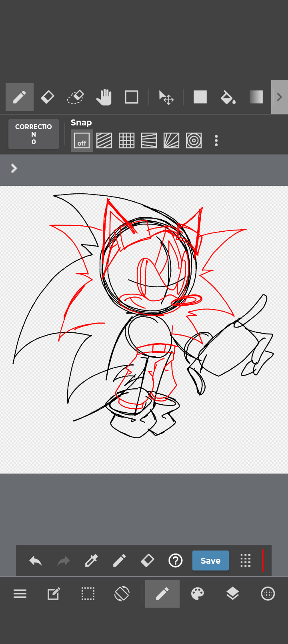Viewport: 288px width, 644px height.
Task: Open the Help question mark
Action: pyautogui.click(x=176, y=561)
